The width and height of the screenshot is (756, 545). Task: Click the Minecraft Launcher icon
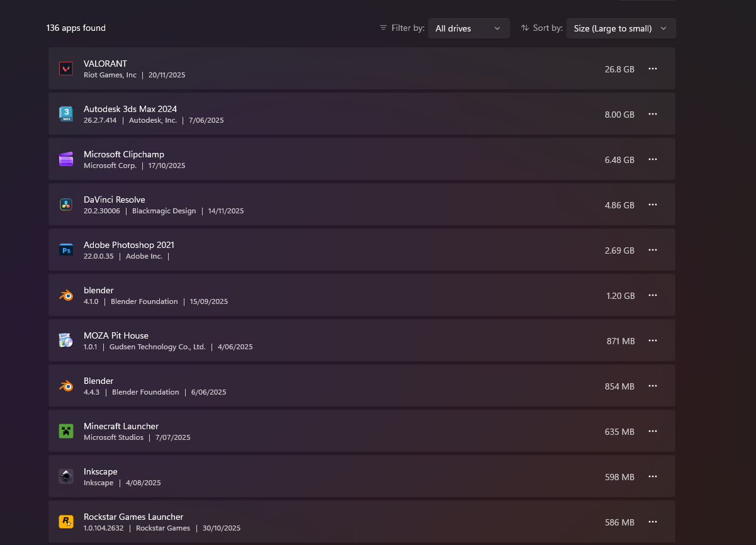click(66, 431)
